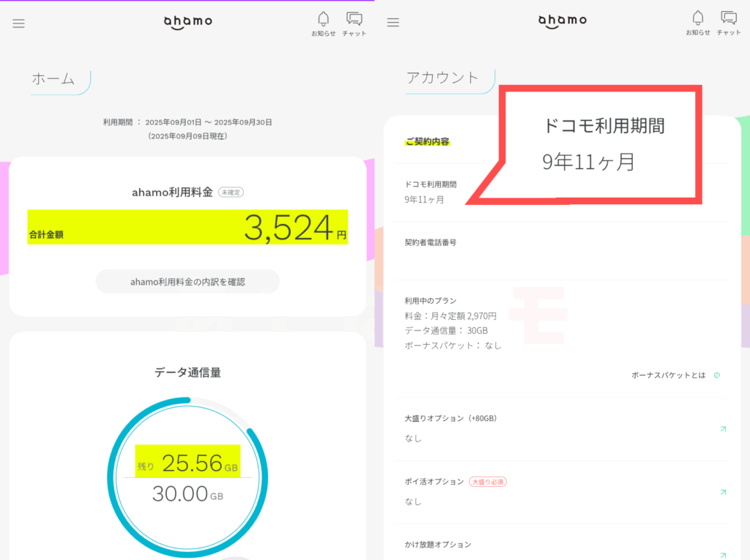Open the ポイ活オプション arrow link

pyautogui.click(x=723, y=492)
